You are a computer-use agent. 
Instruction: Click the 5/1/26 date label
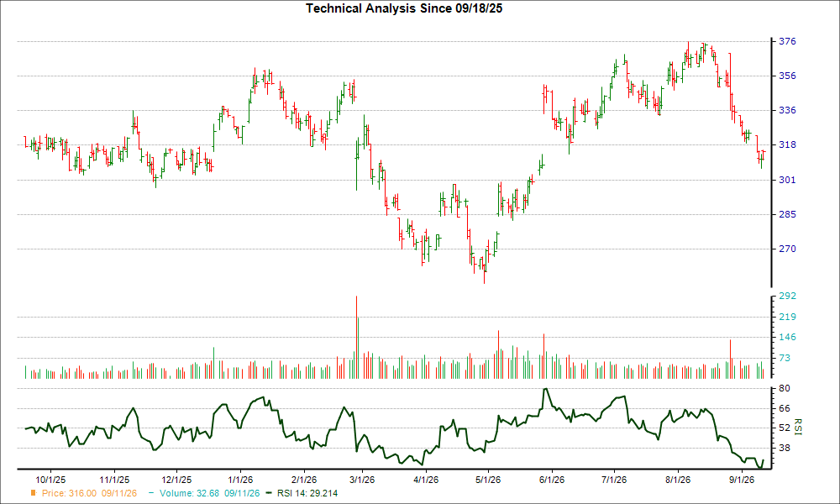[x=488, y=480]
